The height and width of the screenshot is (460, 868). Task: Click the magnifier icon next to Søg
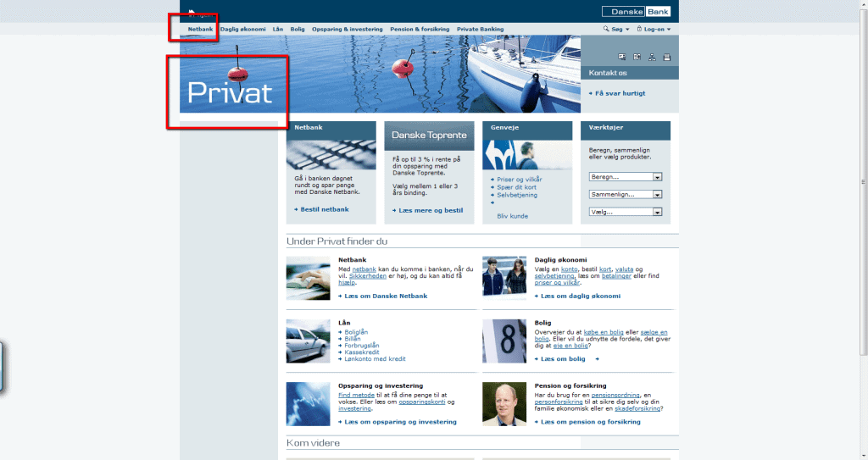click(606, 29)
